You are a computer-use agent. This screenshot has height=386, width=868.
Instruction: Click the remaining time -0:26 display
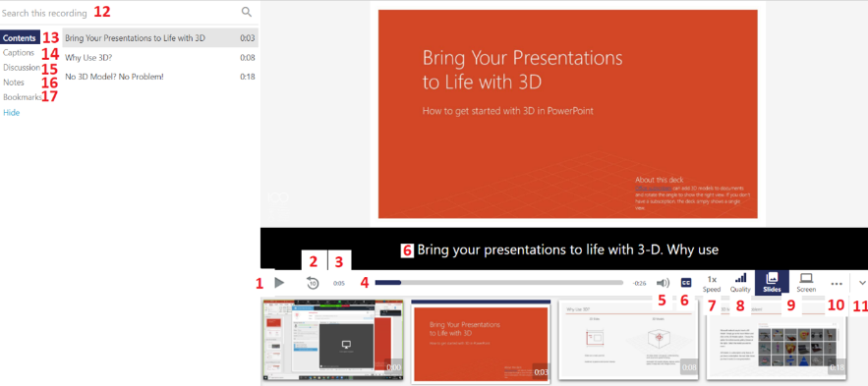(x=639, y=283)
